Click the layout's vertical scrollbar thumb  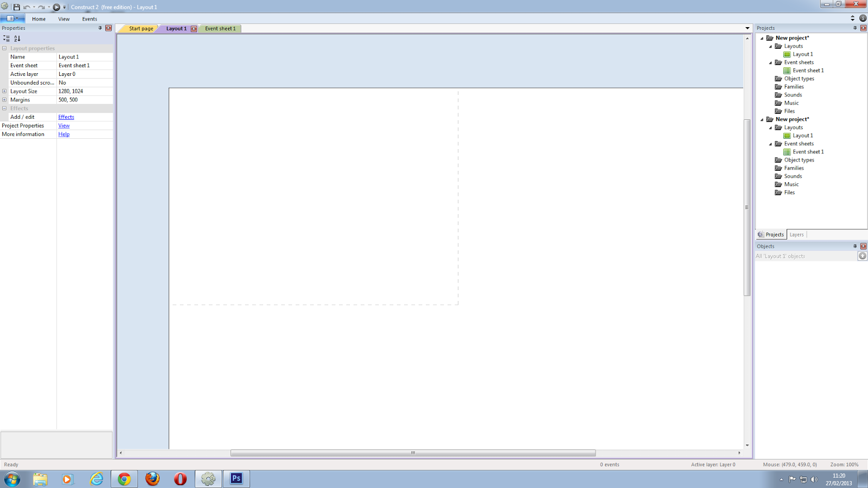[x=747, y=207]
